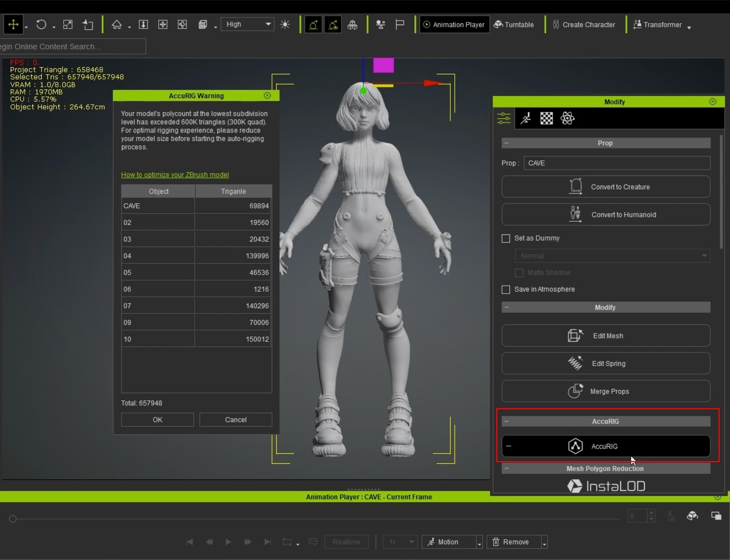The image size is (730, 560).
Task: Click the Prop name field containing CAVE
Action: (617, 163)
